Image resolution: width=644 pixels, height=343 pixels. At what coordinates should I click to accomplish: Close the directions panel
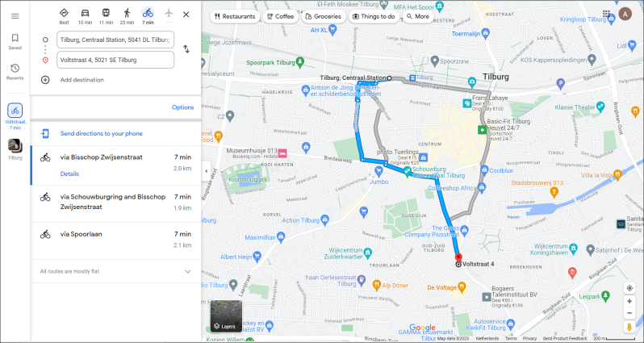click(186, 15)
